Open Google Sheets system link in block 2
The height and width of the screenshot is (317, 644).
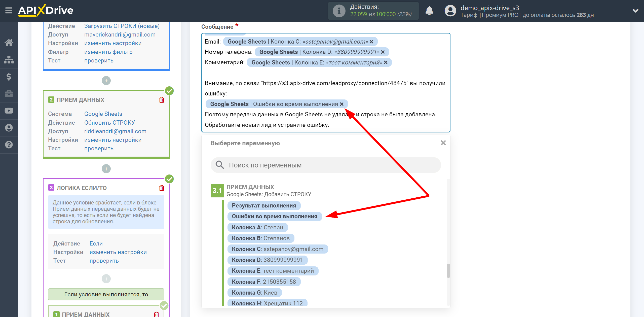103,114
